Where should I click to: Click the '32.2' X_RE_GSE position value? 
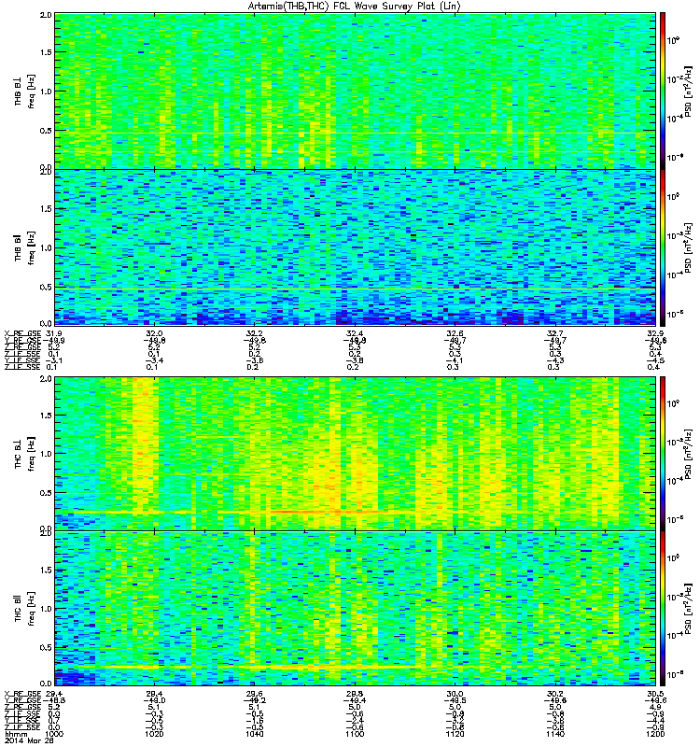(254, 333)
